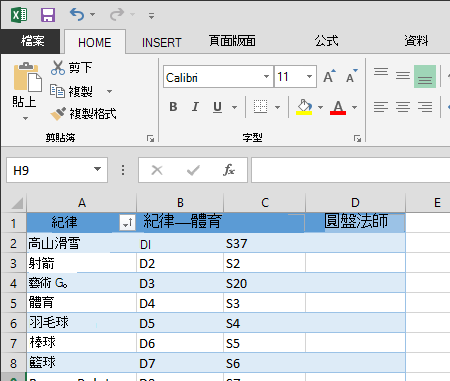The image size is (450, 381).
Task: Cancel formula entry with X button
Action: (157, 170)
